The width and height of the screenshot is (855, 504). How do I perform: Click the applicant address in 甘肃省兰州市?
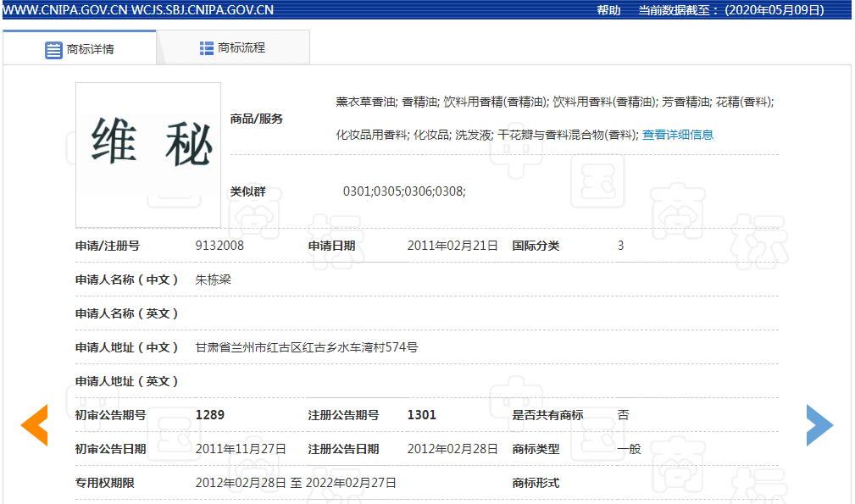[306, 347]
